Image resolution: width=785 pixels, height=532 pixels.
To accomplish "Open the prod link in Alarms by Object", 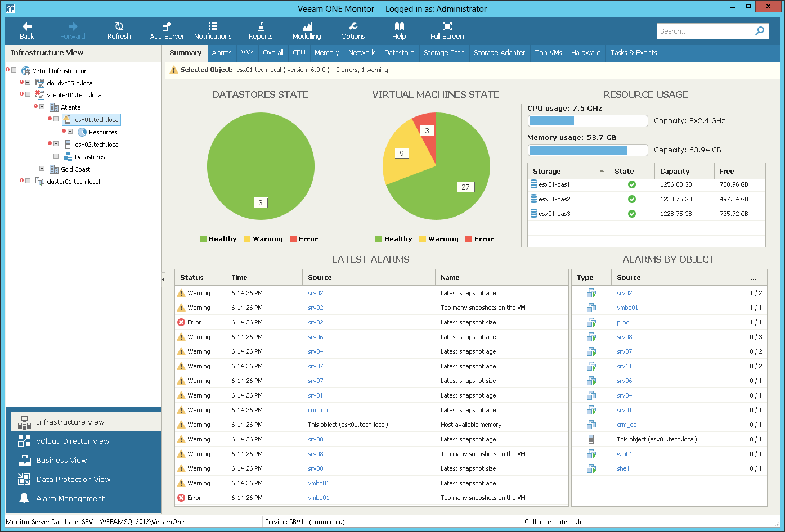I will point(623,322).
